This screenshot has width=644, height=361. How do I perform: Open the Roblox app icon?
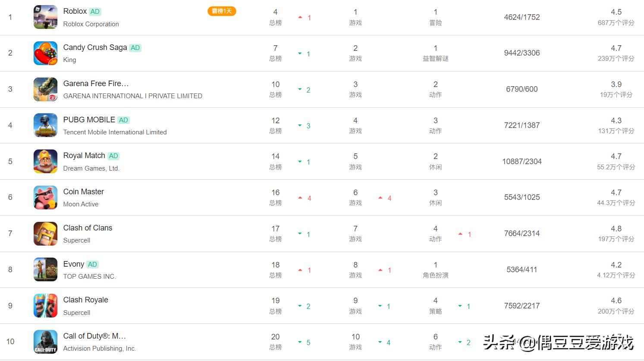[45, 17]
